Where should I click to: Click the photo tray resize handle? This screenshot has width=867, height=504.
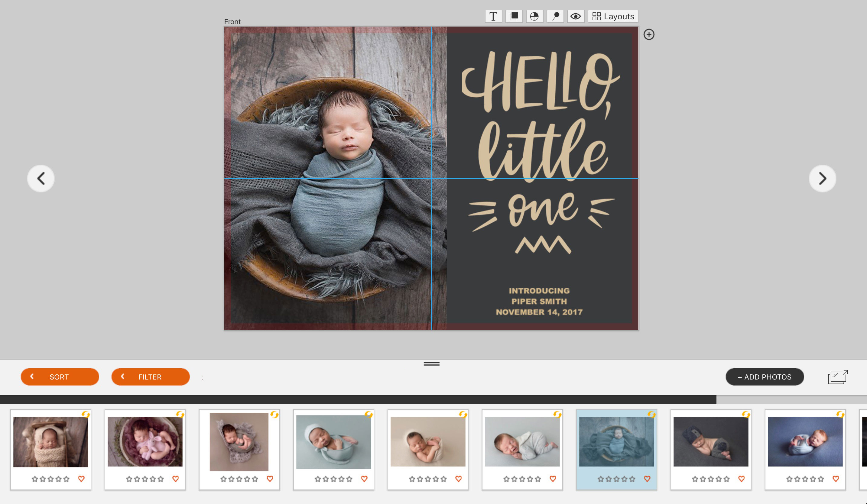431,364
